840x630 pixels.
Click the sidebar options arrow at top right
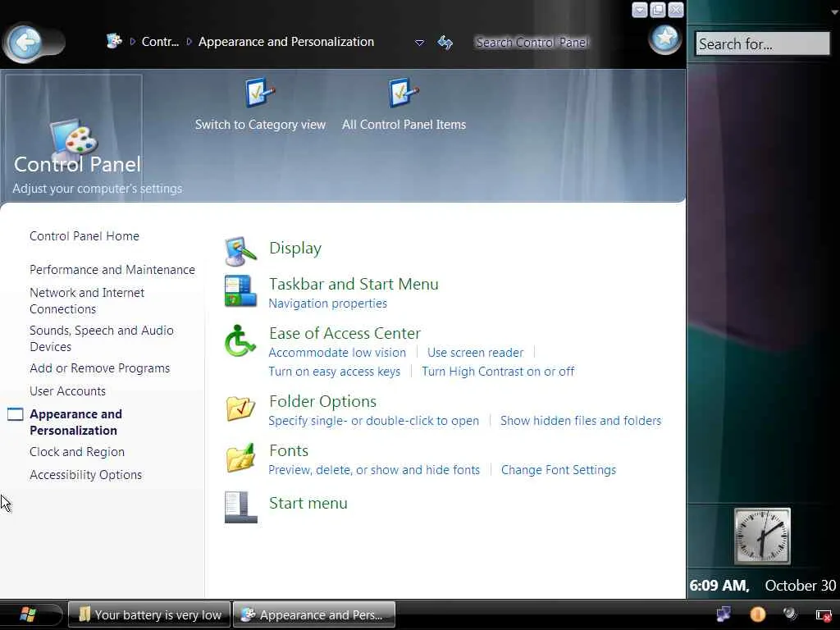[x=835, y=13]
